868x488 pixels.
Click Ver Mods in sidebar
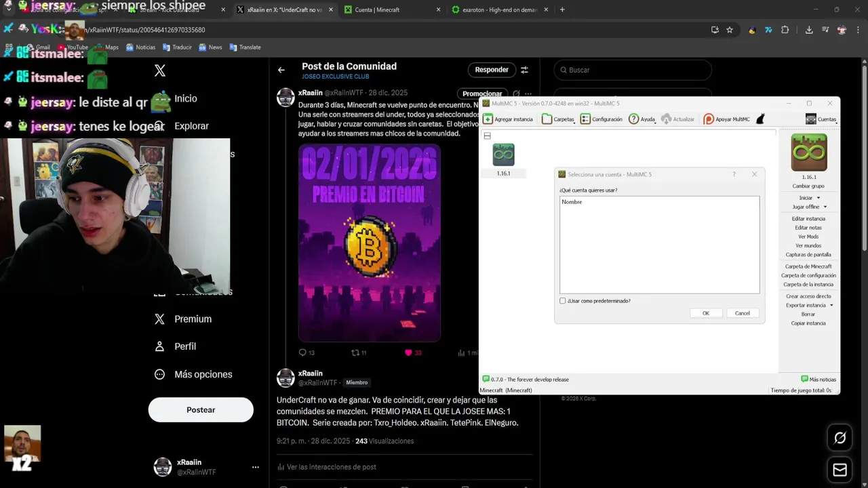pos(808,237)
